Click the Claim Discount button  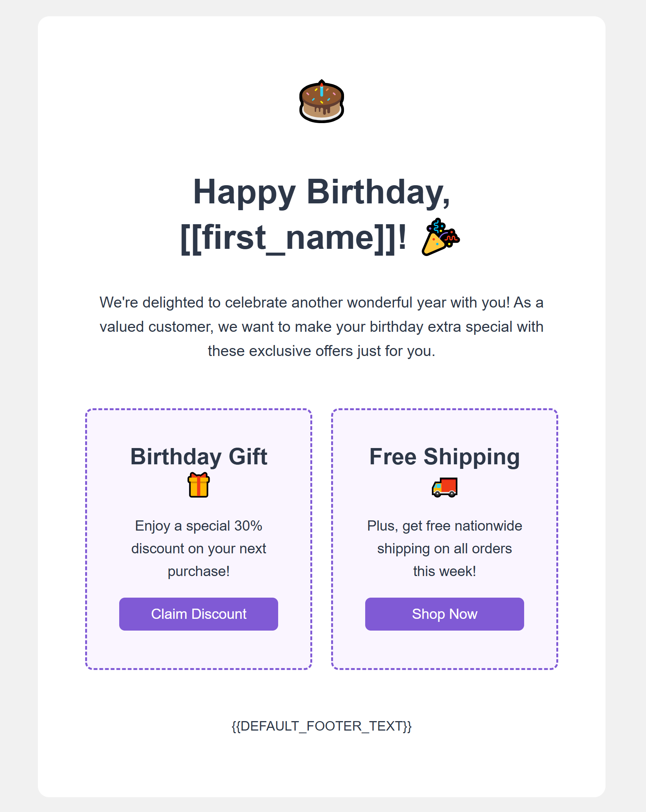pos(198,614)
